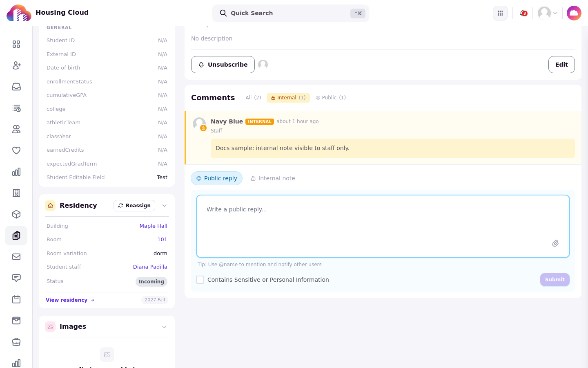Open the Maple Hall building link

pyautogui.click(x=154, y=226)
